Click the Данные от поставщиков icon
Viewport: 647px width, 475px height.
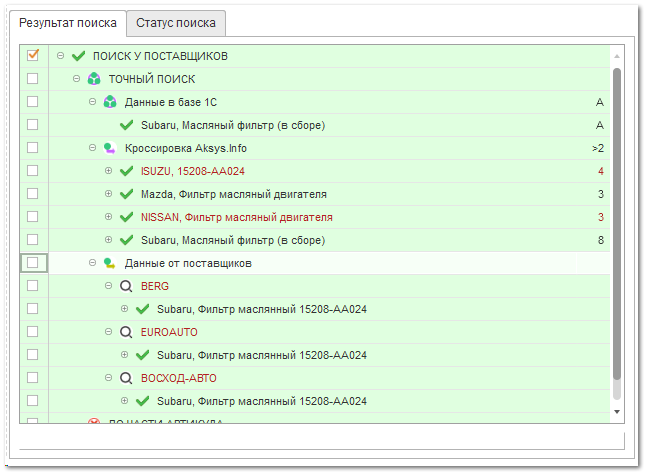point(110,263)
